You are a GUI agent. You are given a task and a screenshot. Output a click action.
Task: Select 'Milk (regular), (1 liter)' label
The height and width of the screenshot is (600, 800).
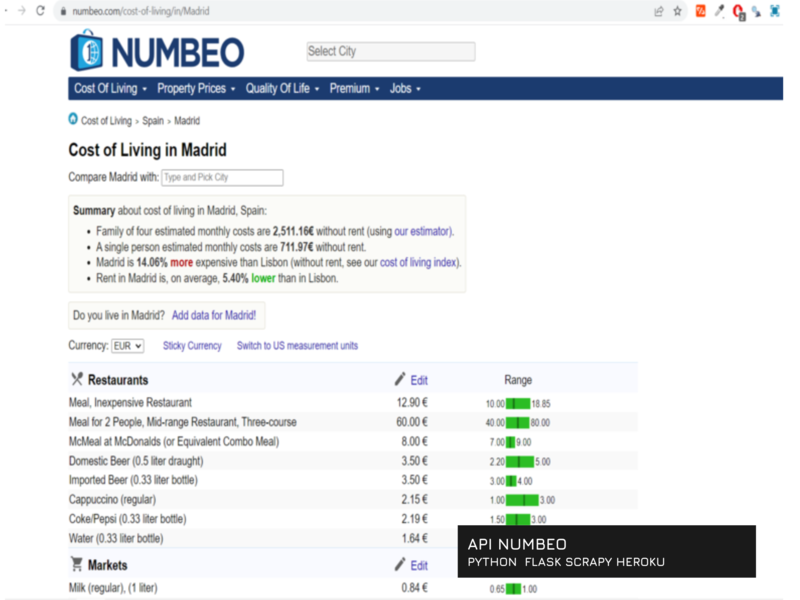[x=113, y=588]
